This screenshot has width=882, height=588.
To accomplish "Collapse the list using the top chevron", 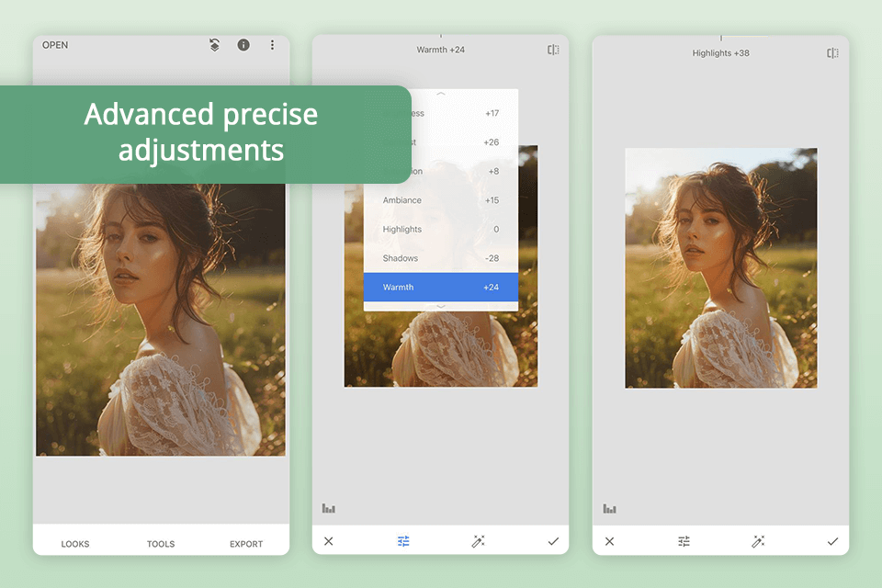I will (x=441, y=94).
